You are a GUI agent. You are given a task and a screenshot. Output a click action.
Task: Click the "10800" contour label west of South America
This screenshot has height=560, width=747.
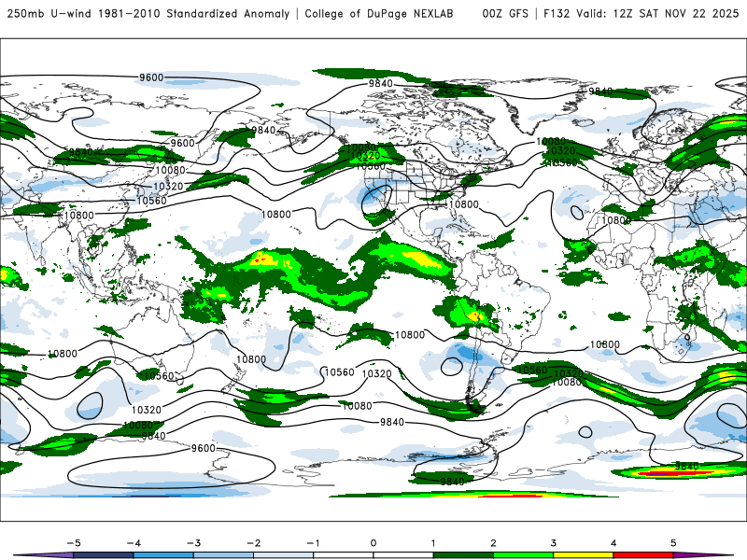click(x=410, y=335)
